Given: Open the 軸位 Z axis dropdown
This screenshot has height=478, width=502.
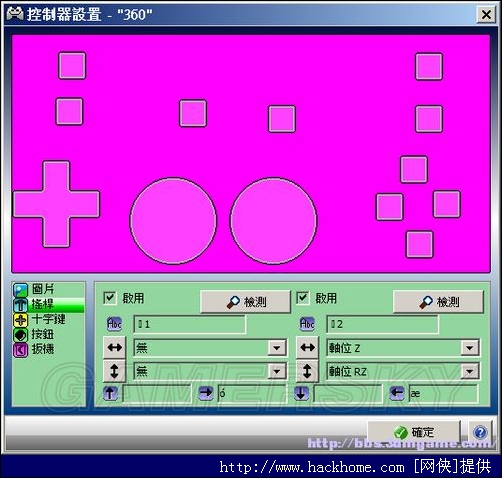Looking at the screenshot, I should tap(470, 348).
